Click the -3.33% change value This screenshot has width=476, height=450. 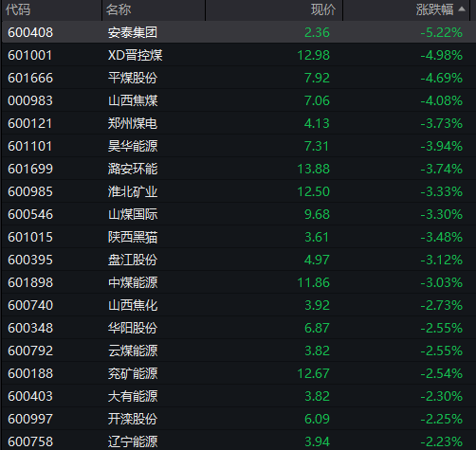442,191
